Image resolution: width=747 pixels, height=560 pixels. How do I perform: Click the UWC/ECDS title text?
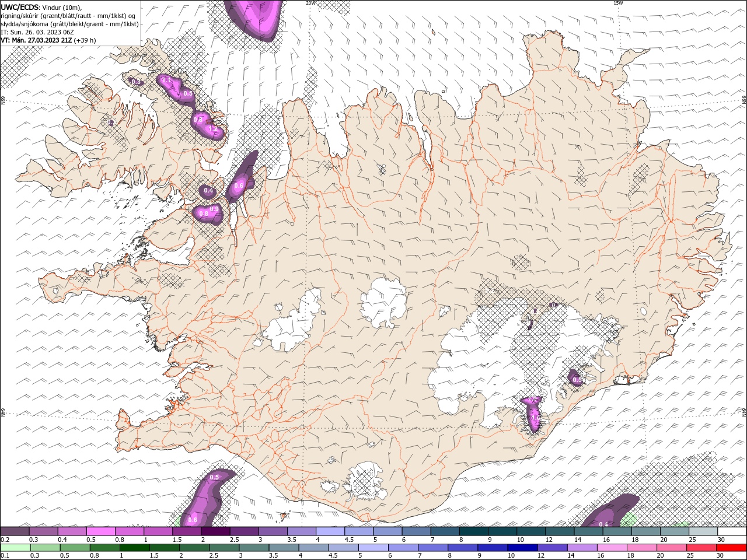20,7
